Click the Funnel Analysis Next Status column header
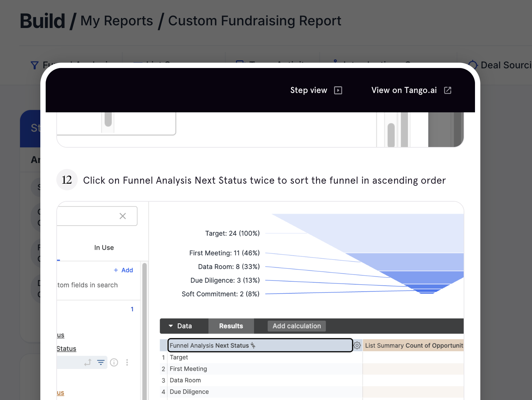This screenshot has width=532, height=400. click(x=260, y=345)
